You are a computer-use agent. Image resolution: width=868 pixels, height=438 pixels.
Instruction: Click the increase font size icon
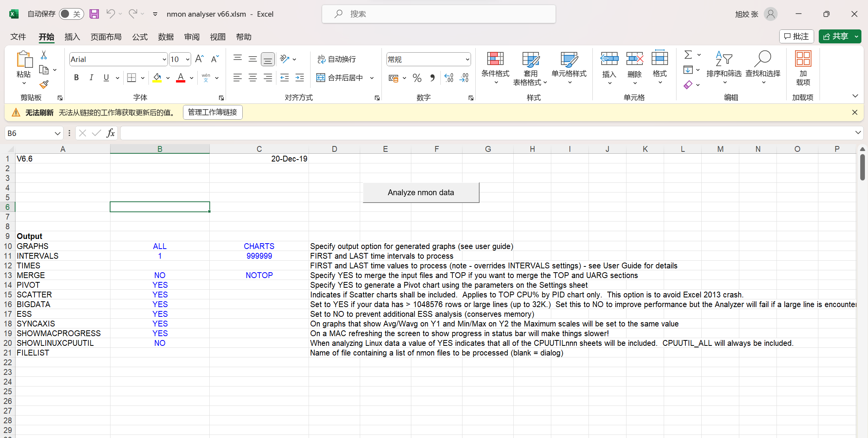[199, 59]
